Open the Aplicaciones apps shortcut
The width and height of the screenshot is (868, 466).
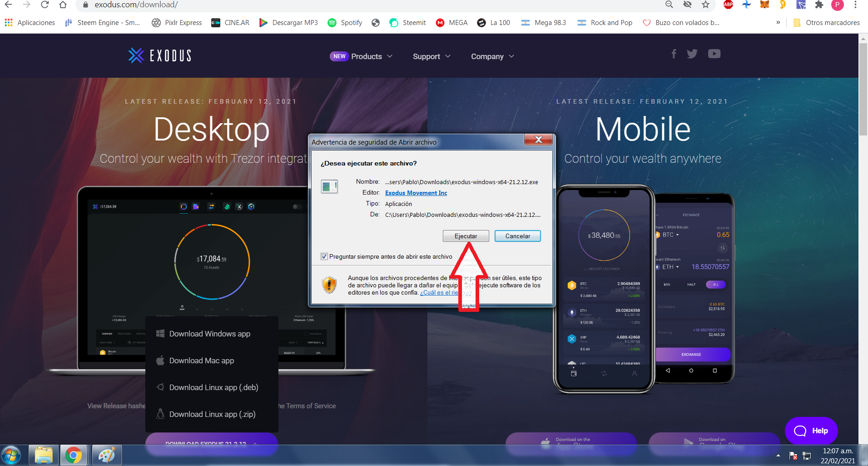coord(30,23)
